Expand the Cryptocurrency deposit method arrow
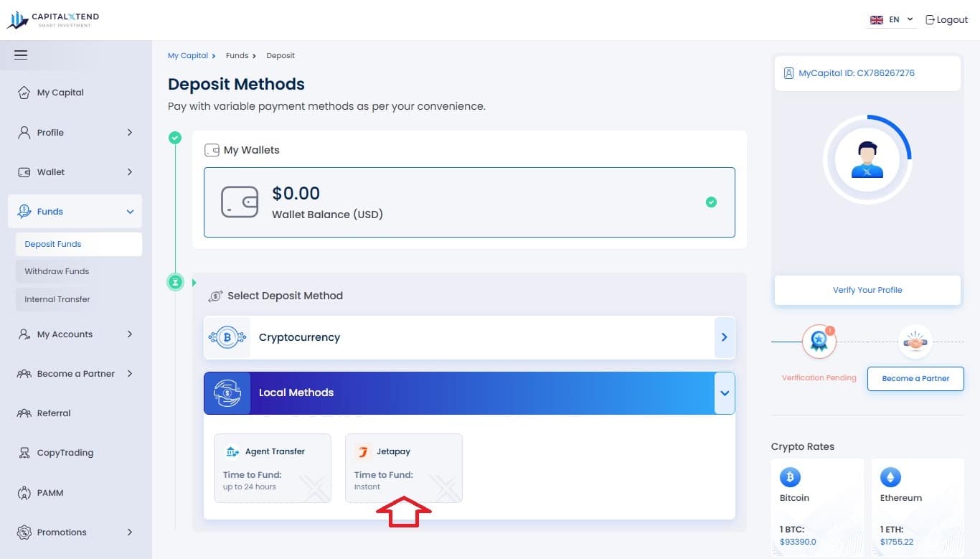 [725, 337]
